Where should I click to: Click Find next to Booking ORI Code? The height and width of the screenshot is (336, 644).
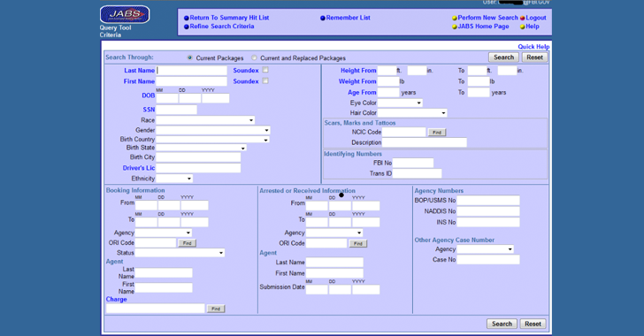point(188,243)
